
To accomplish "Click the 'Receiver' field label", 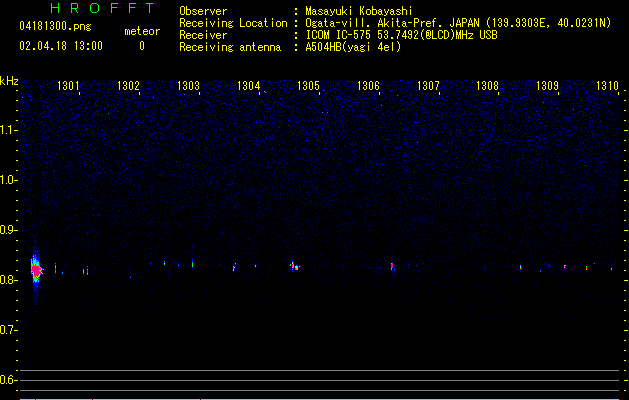I will 203,35.
